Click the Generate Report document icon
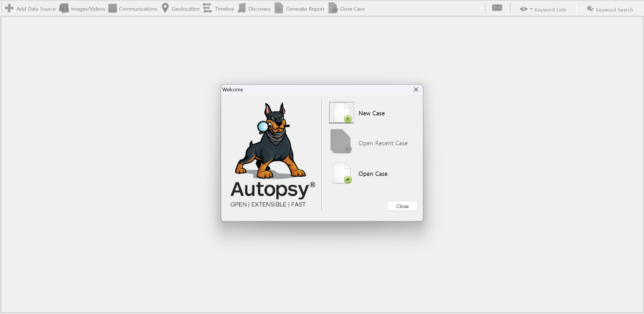Screen dimensions: 644x314 279,8
